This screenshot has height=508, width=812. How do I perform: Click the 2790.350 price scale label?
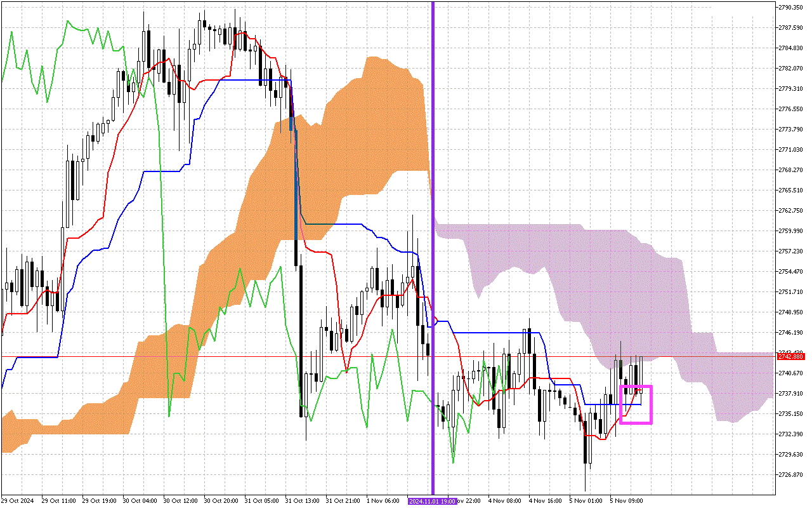coord(790,8)
